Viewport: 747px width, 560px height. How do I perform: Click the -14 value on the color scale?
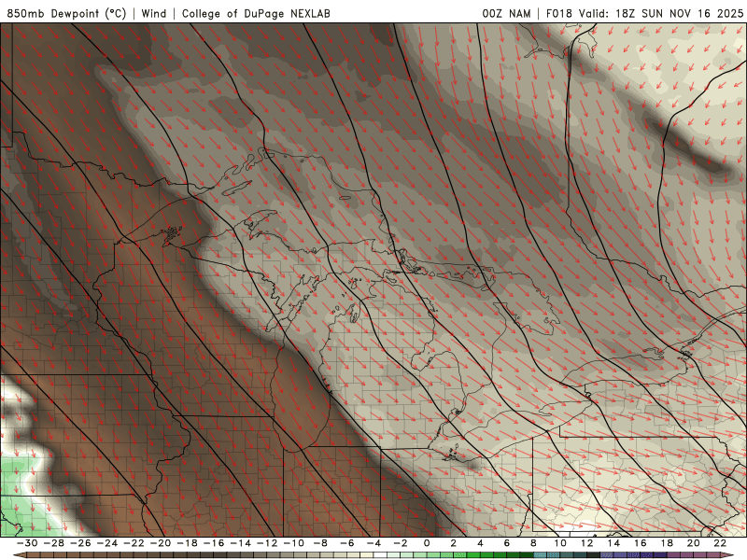point(241,543)
